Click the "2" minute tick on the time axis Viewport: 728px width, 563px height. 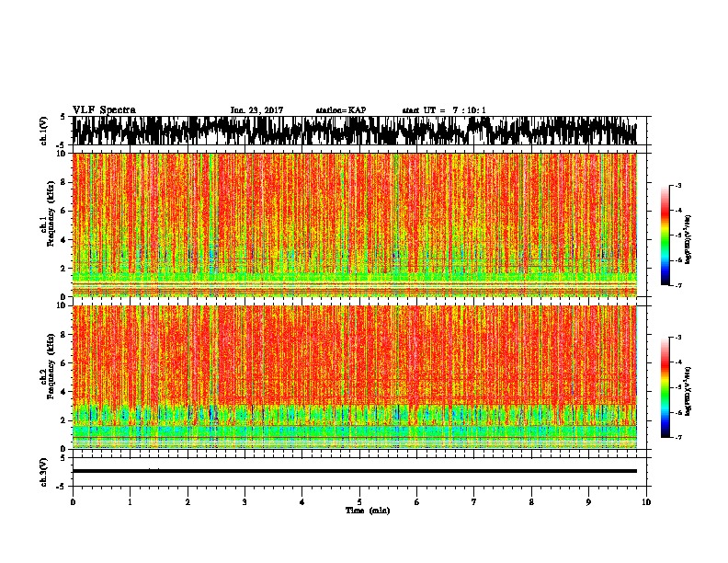pyautogui.click(x=188, y=502)
